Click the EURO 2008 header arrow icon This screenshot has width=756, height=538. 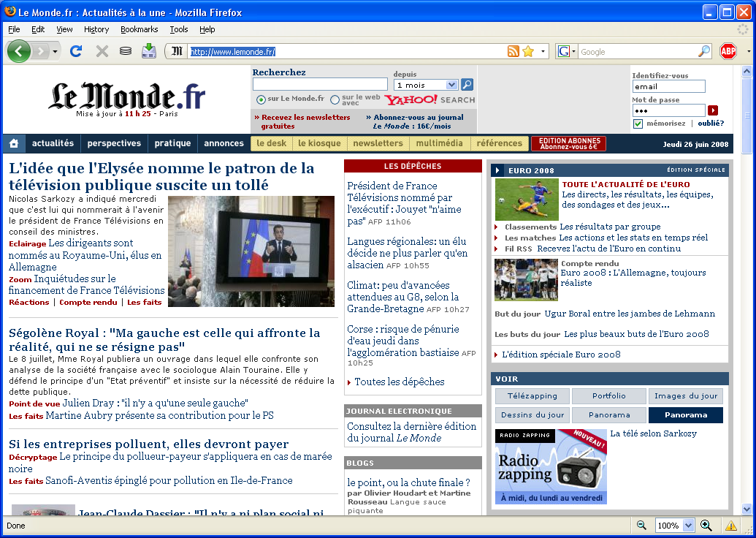pyautogui.click(x=497, y=170)
